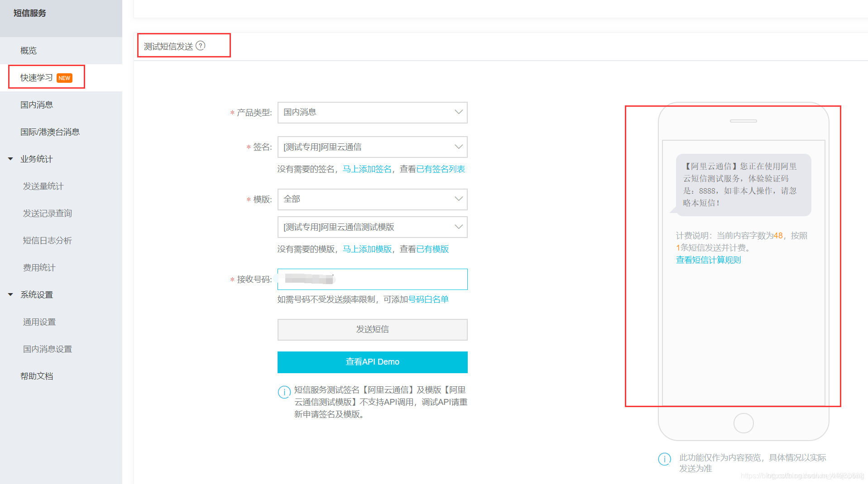Follow the 马上添加模版 link
868x484 pixels.
tap(367, 249)
